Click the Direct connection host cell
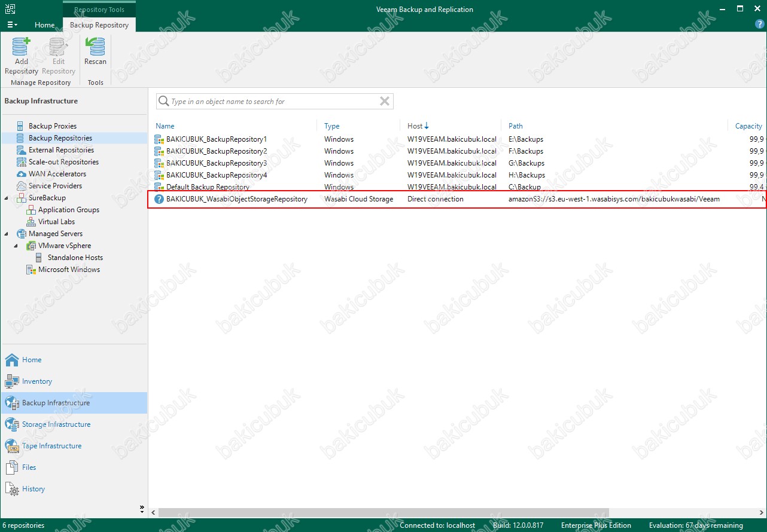Screen dimensions: 767x532 tap(436, 199)
